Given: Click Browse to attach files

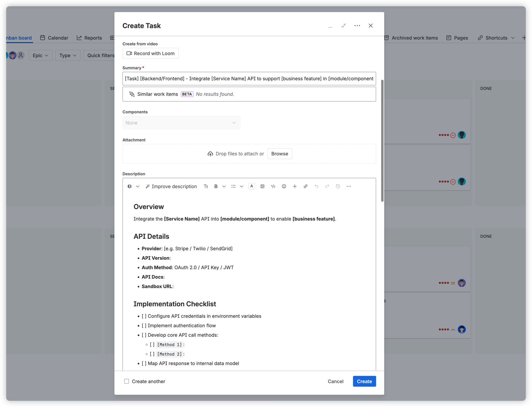Looking at the screenshot, I should (280, 154).
